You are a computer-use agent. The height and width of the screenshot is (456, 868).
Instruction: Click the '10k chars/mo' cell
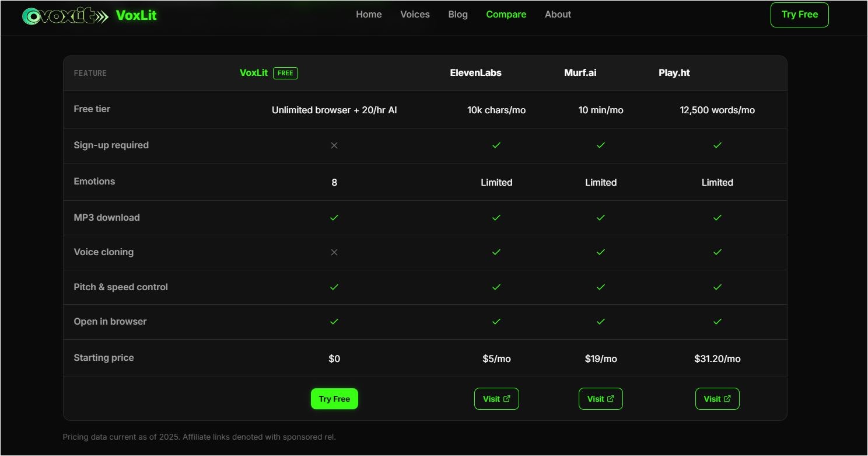point(496,110)
